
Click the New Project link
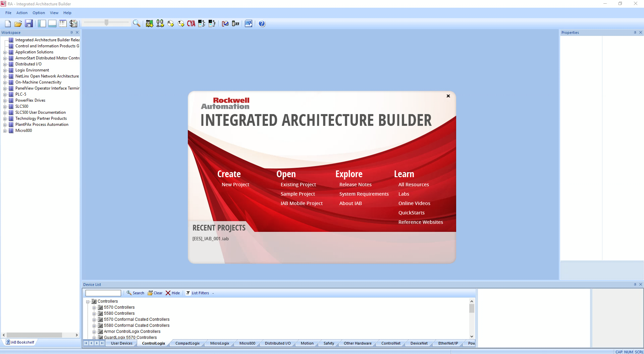click(x=235, y=185)
